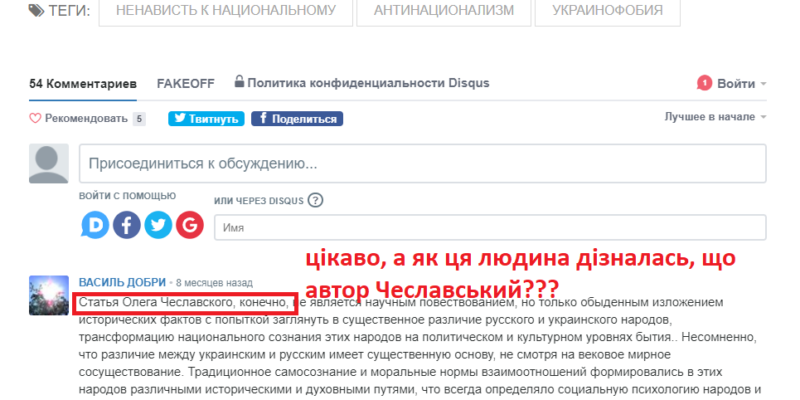Log in with Facebook icon

(127, 225)
